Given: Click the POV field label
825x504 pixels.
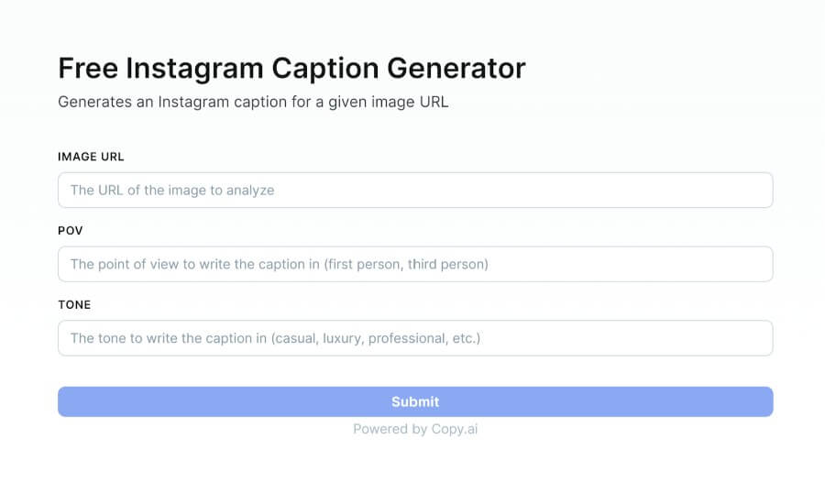Looking at the screenshot, I should (71, 230).
